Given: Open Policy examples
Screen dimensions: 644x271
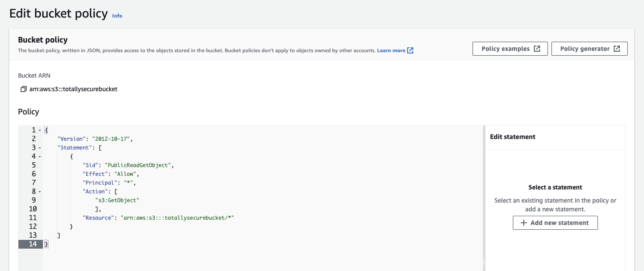Looking at the screenshot, I should tap(505, 49).
